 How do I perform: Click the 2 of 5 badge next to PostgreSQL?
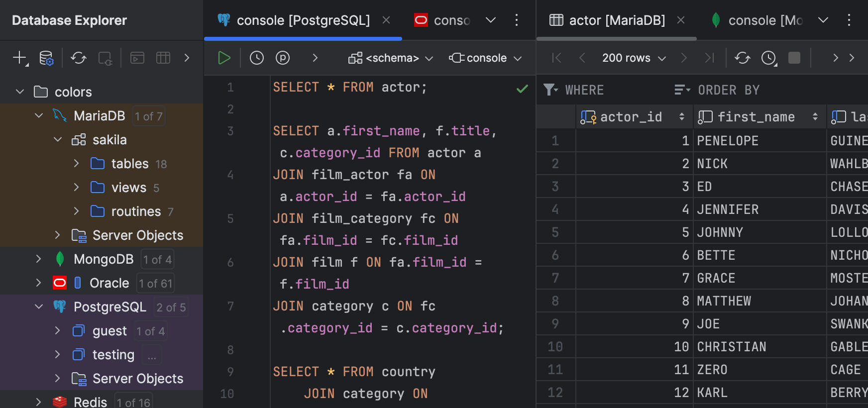pos(171,307)
